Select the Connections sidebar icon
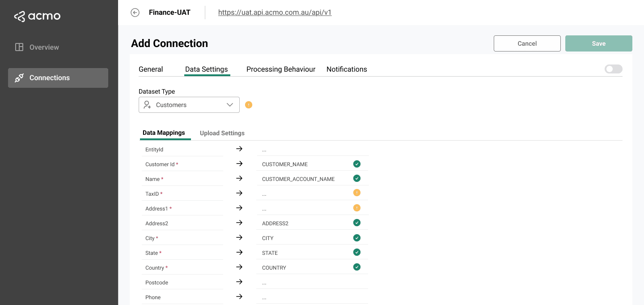This screenshot has height=305, width=644. [x=19, y=77]
